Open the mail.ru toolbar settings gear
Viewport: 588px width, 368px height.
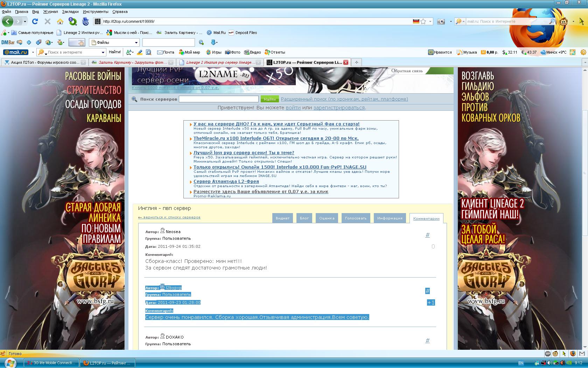pyautogui.click(x=583, y=52)
